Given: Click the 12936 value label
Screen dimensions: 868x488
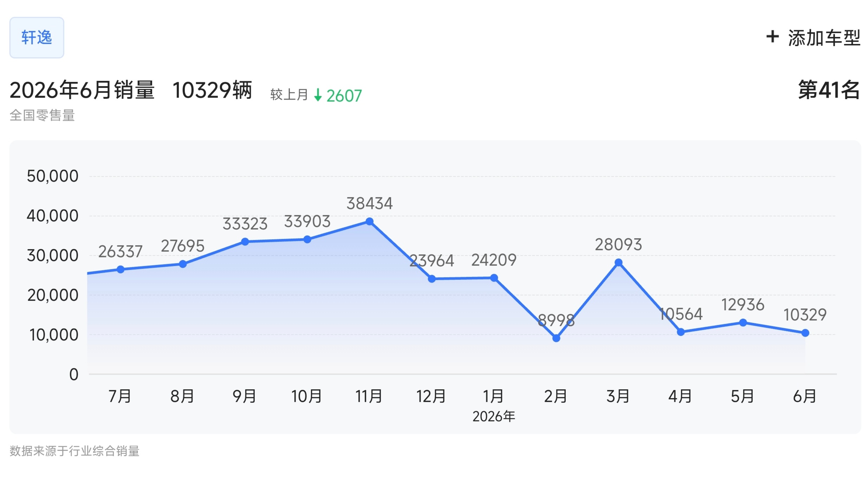Looking at the screenshot, I should [x=743, y=305].
